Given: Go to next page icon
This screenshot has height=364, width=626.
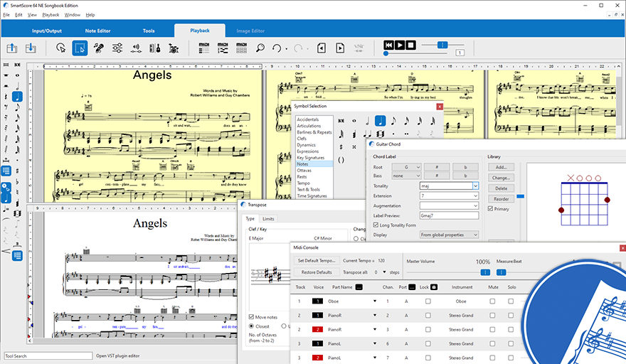Looking at the screenshot, I should coord(340,48).
